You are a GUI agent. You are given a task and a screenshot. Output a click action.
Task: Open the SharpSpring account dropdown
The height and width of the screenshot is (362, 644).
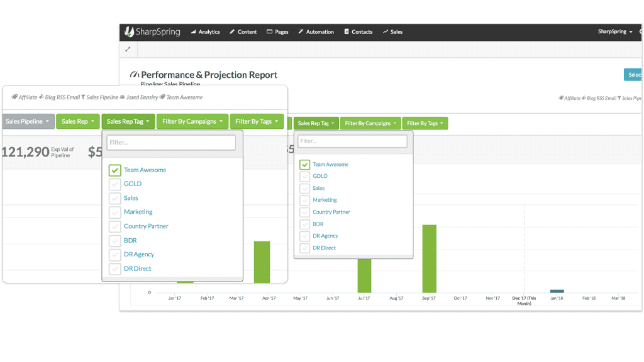(x=615, y=31)
